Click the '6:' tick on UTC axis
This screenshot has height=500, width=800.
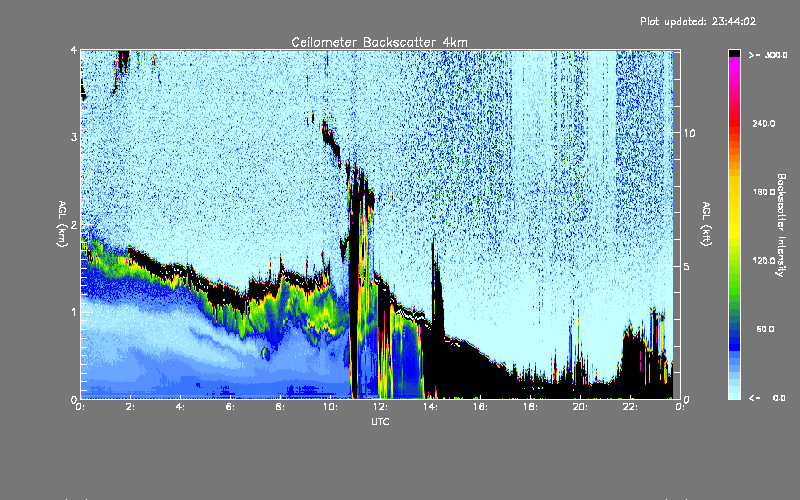point(230,407)
